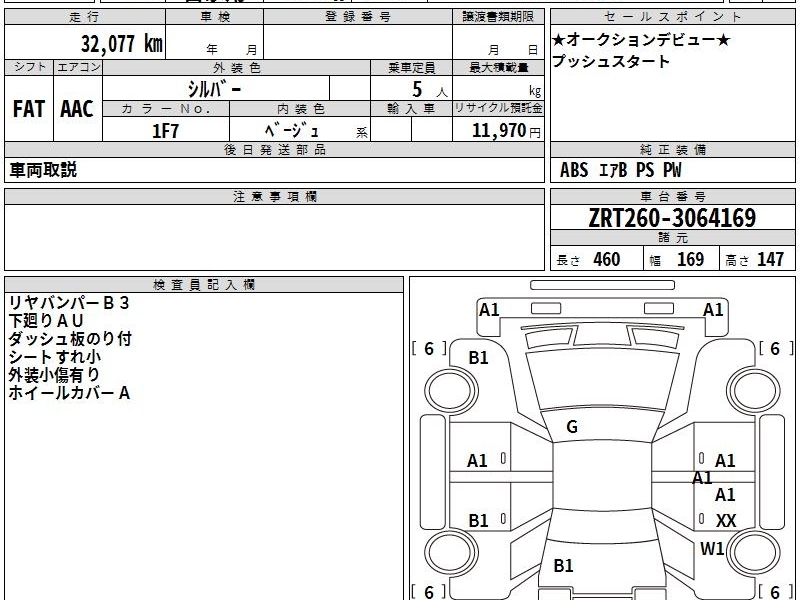Click the 注意事項欄 section header
This screenshot has height=600, width=800.
(274, 196)
